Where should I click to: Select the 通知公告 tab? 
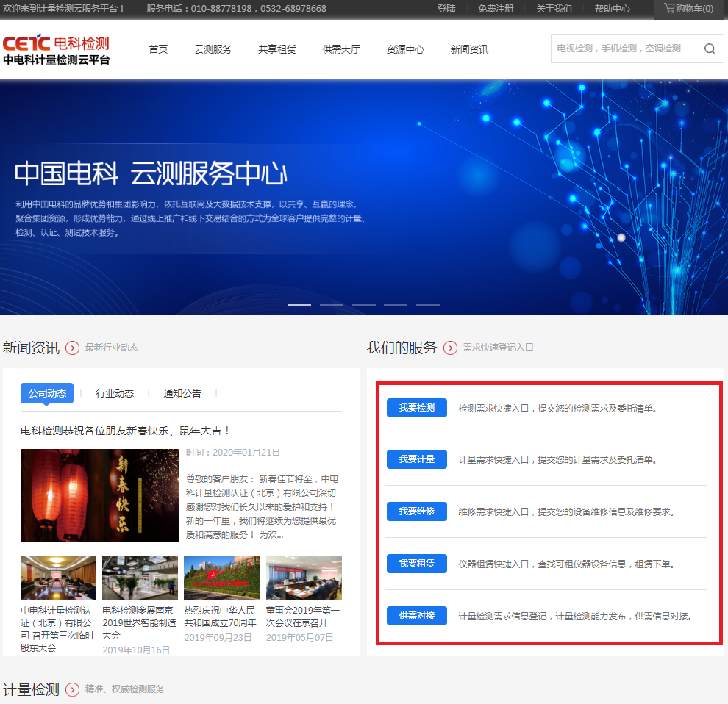point(182,393)
